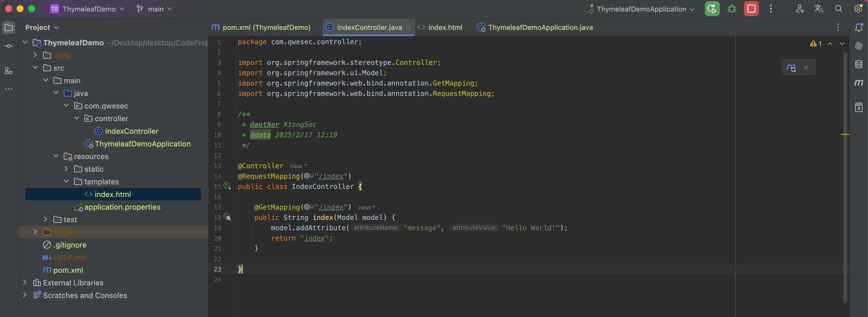Open the Maven tool window
The width and height of the screenshot is (868, 317).
(859, 82)
